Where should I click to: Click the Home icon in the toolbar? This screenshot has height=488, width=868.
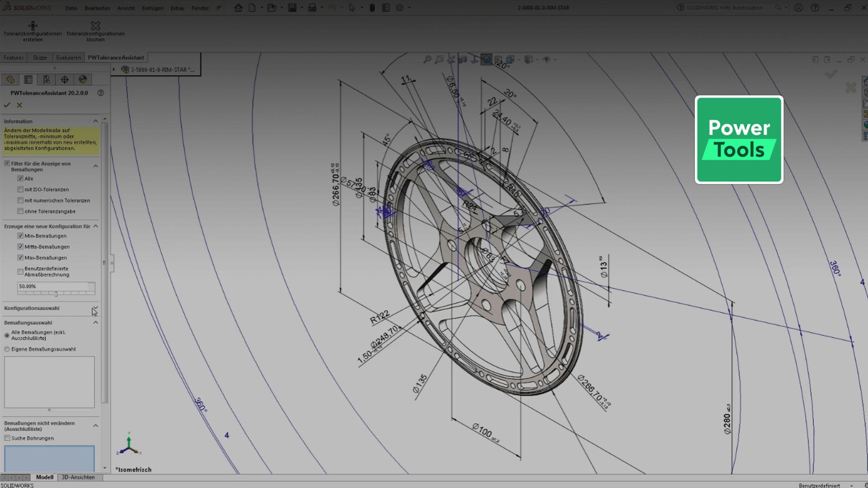(x=238, y=8)
